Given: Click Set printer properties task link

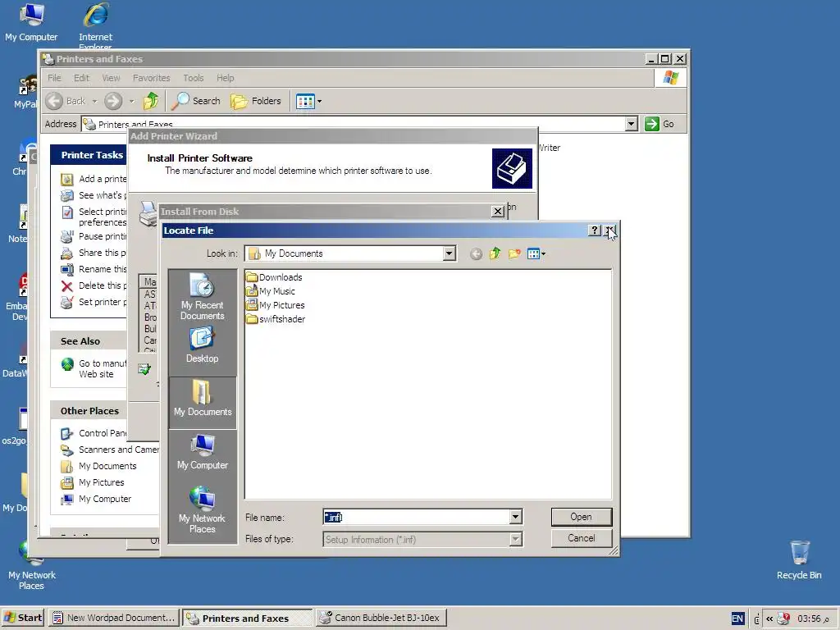Looking at the screenshot, I should point(94,302).
